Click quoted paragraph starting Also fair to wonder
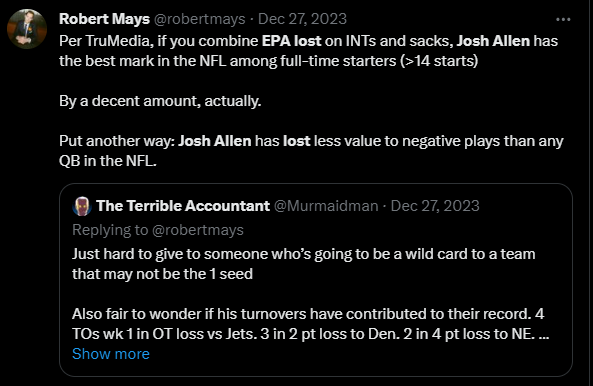This screenshot has height=386, width=593. point(310,324)
